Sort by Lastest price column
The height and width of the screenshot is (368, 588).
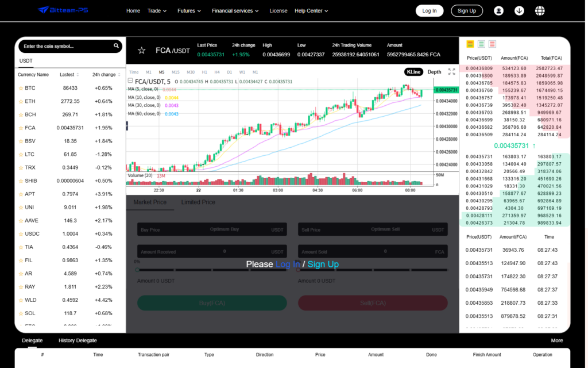point(69,75)
